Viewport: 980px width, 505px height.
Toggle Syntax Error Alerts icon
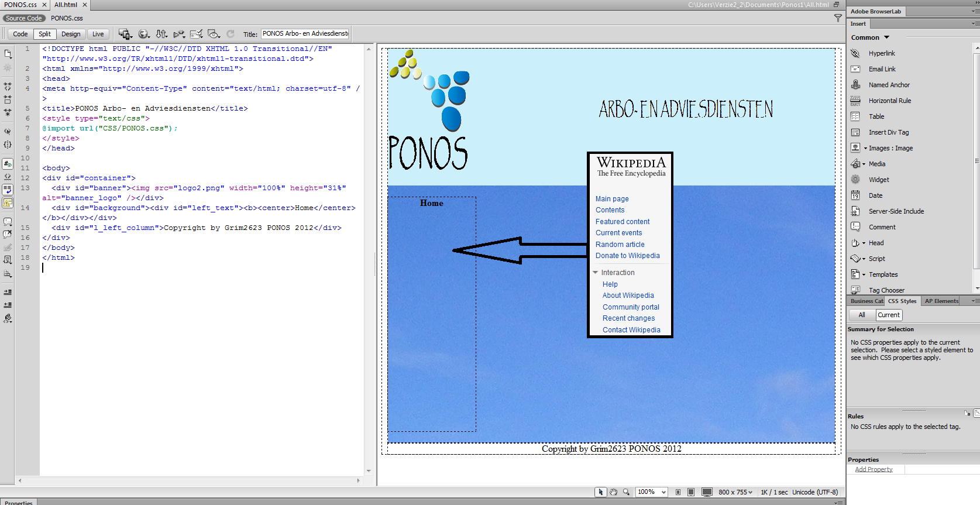(x=8, y=202)
